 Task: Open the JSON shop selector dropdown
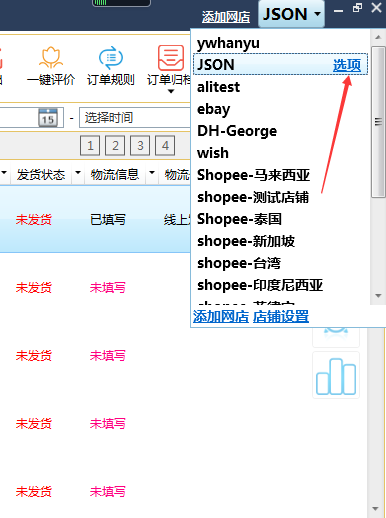tap(291, 14)
